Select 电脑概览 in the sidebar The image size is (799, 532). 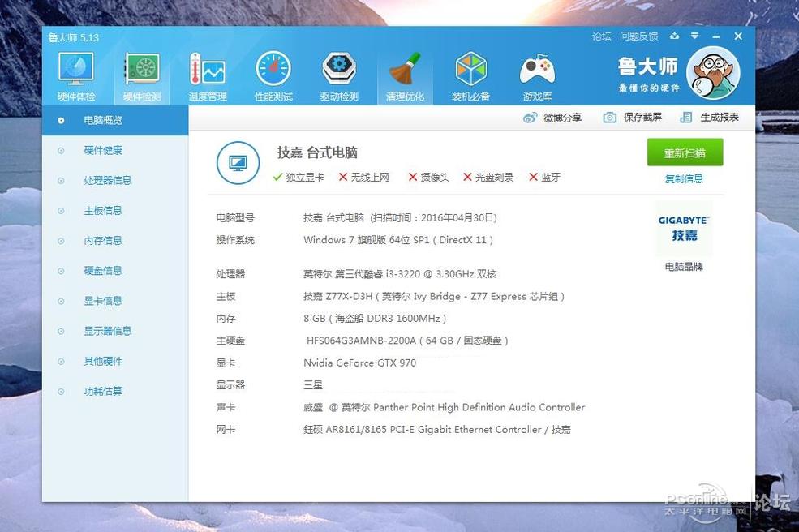[115, 120]
